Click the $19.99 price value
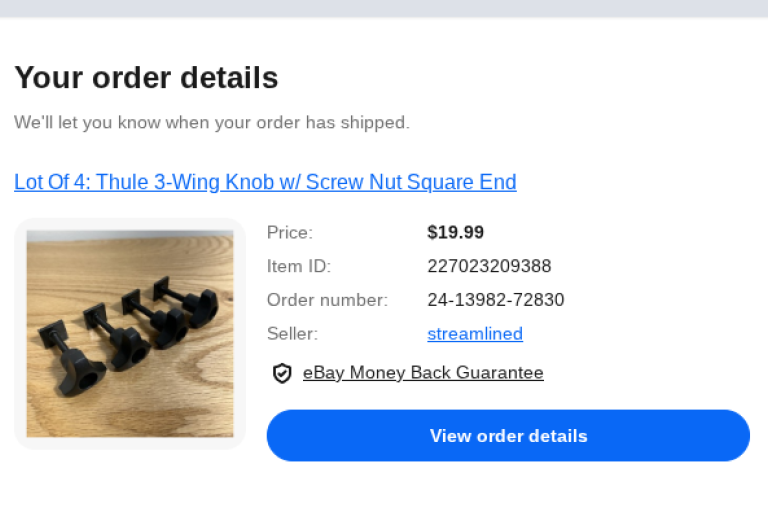768x512 pixels. click(x=455, y=232)
